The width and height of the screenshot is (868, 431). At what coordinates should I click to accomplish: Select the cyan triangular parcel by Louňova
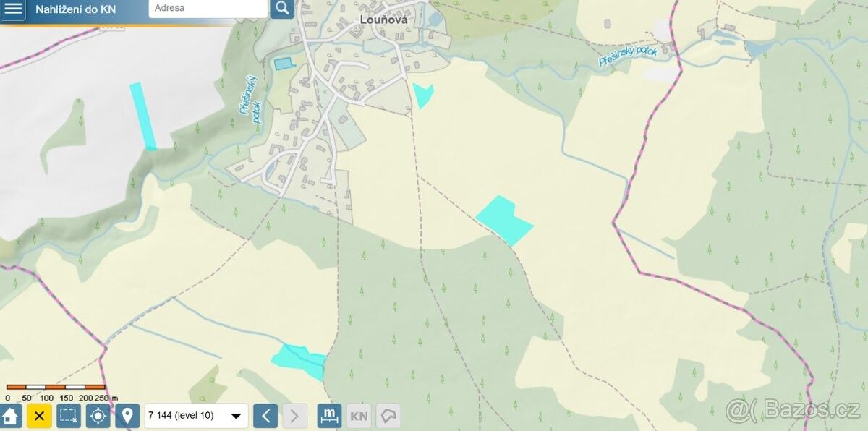tap(422, 94)
